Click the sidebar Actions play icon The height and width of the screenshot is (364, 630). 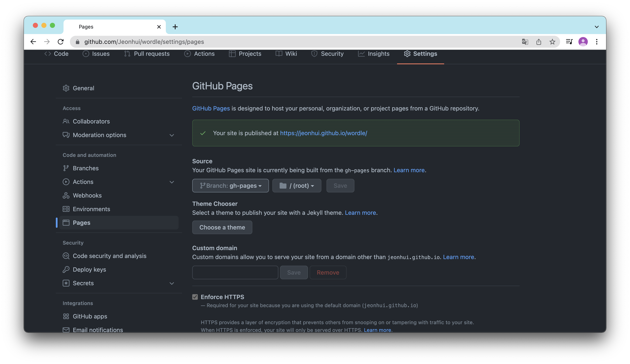click(66, 182)
